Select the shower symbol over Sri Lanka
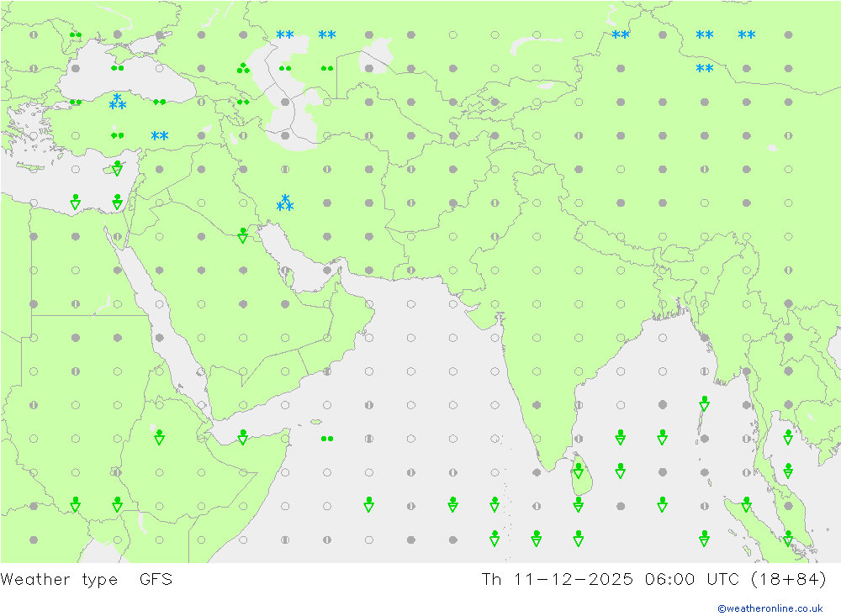This screenshot has width=841, height=616. (x=579, y=471)
